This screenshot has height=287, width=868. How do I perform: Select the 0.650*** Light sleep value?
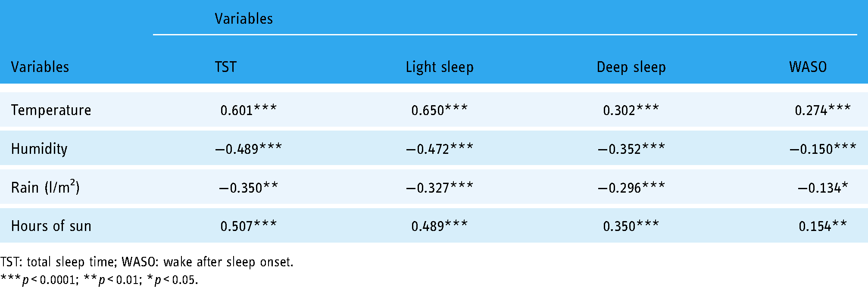click(x=440, y=110)
